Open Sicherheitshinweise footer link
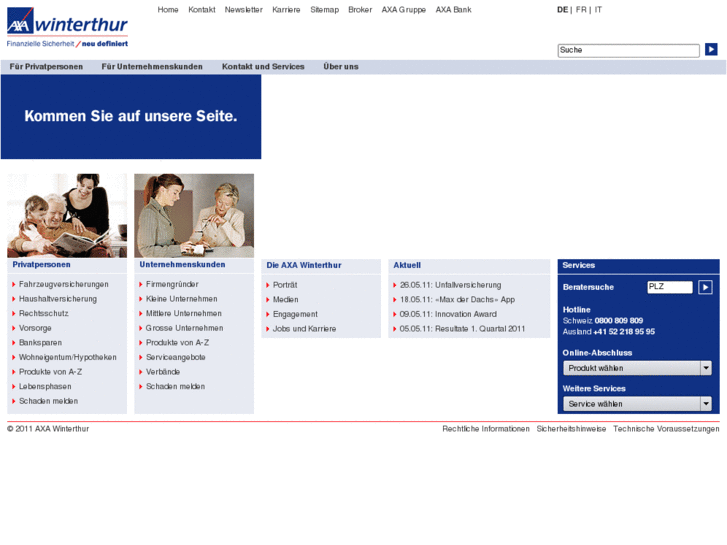 click(x=571, y=429)
